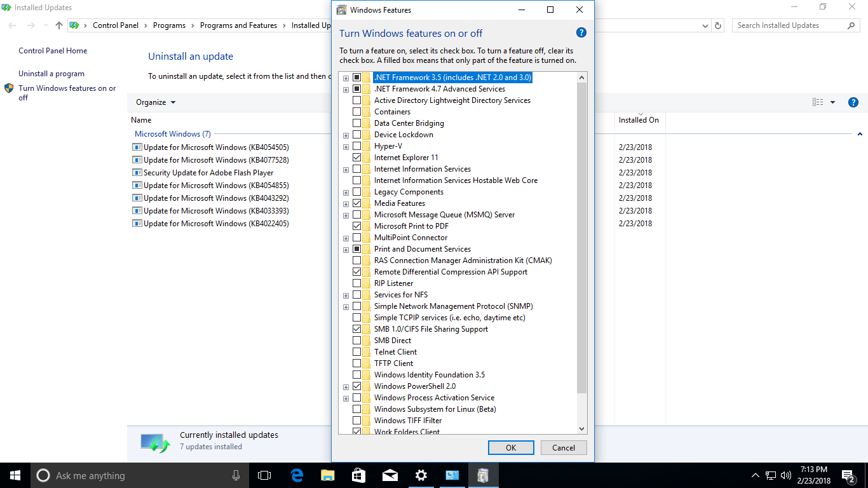The image size is (868, 488).
Task: Open the Organize dropdown menu
Action: [x=156, y=102]
